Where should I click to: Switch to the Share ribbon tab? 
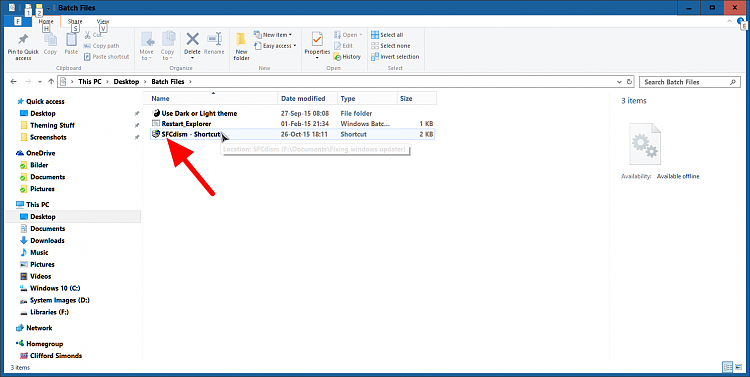pyautogui.click(x=75, y=21)
